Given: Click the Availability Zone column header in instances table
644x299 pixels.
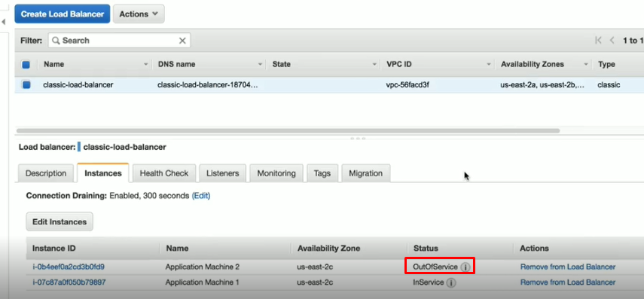Looking at the screenshot, I should pos(328,249).
